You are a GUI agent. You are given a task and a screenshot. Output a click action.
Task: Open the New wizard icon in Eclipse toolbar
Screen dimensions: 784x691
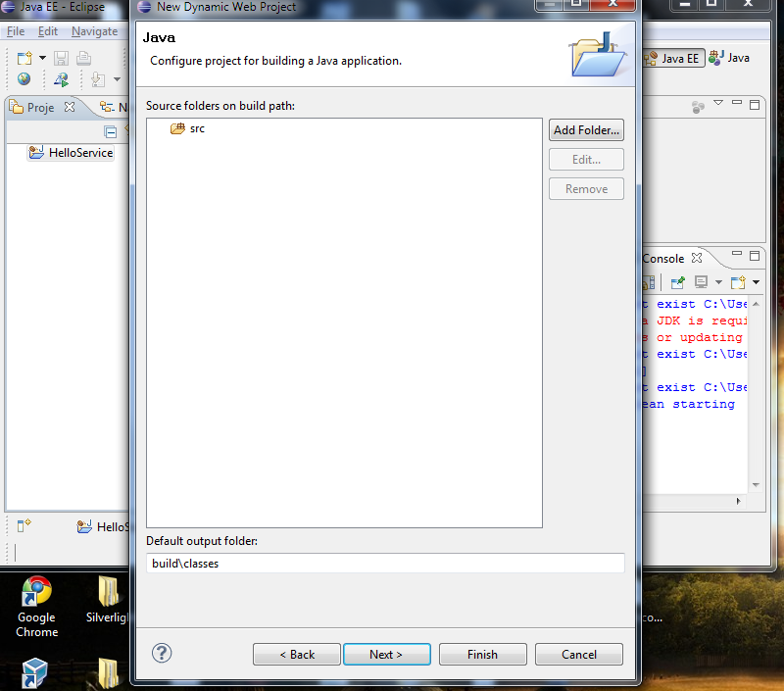[24, 58]
